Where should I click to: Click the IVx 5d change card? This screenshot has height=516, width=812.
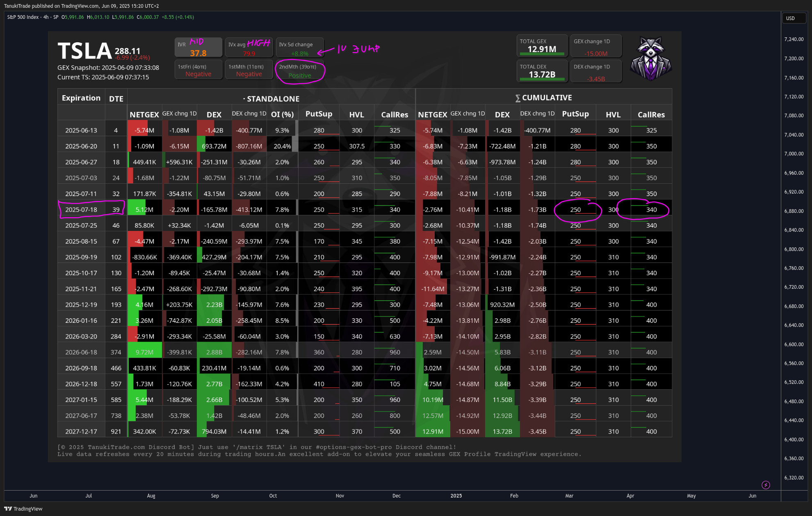300,48
